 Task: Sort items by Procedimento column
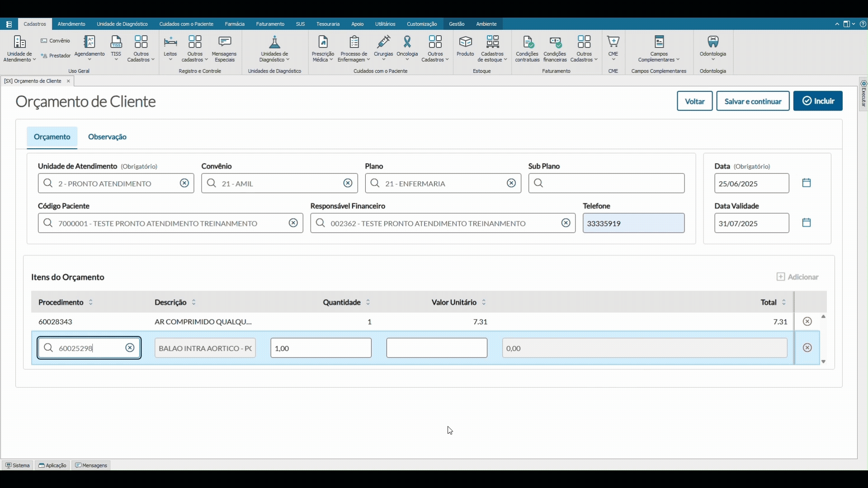click(x=91, y=302)
